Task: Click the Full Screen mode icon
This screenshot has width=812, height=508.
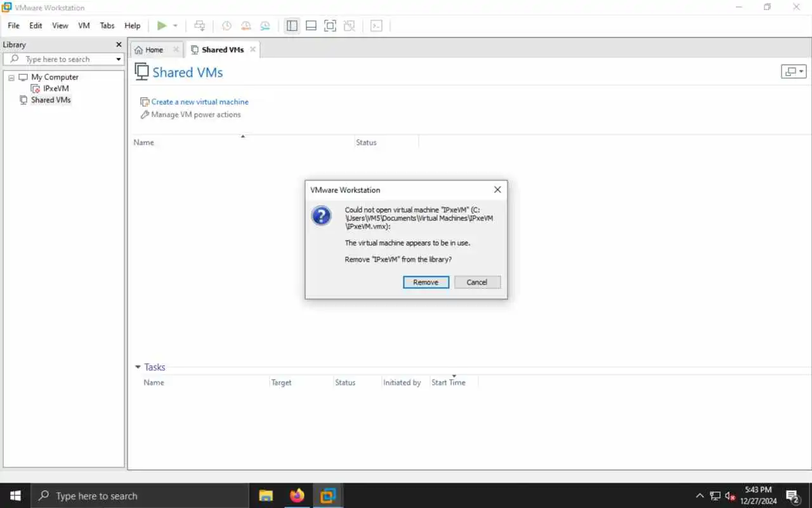Action: click(x=330, y=25)
